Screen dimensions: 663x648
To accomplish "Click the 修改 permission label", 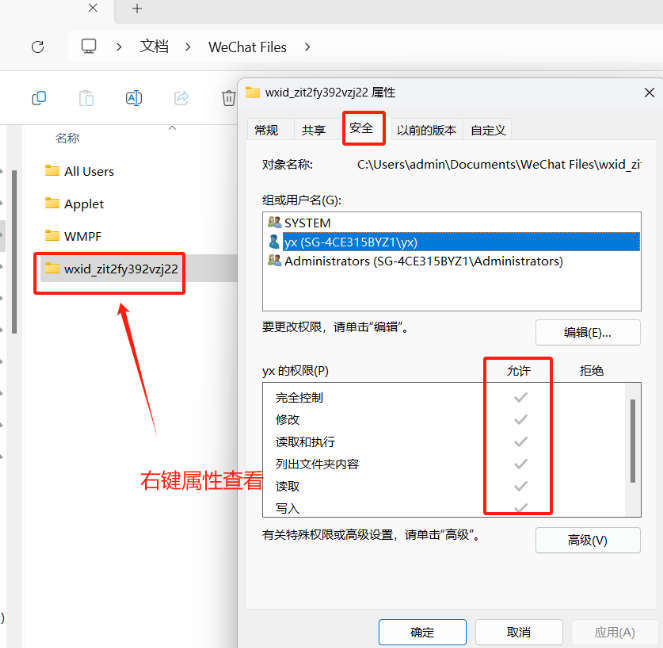I will tap(288, 420).
